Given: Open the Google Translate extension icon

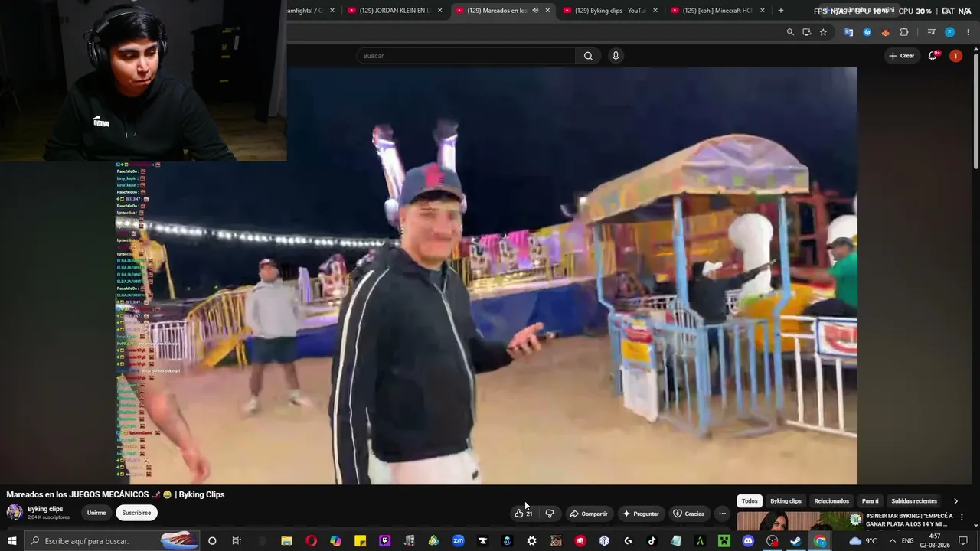Looking at the screenshot, I should (848, 32).
